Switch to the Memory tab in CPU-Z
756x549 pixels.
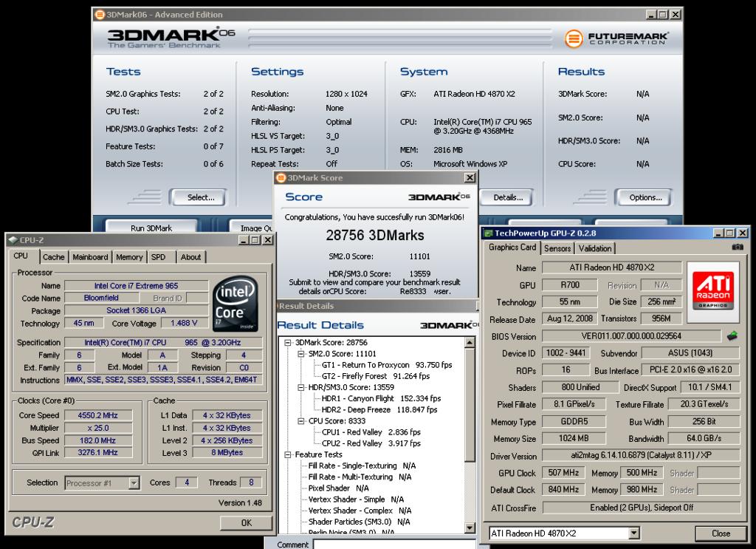point(129,257)
